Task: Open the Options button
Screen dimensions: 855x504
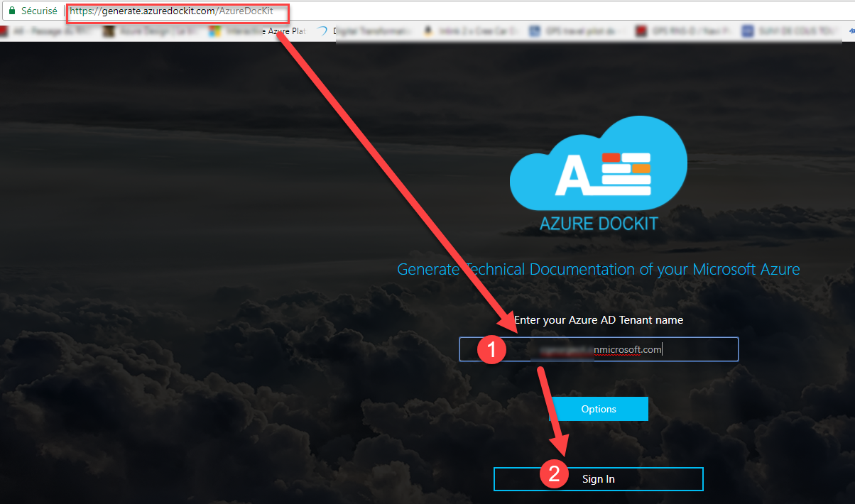Action: coord(599,409)
